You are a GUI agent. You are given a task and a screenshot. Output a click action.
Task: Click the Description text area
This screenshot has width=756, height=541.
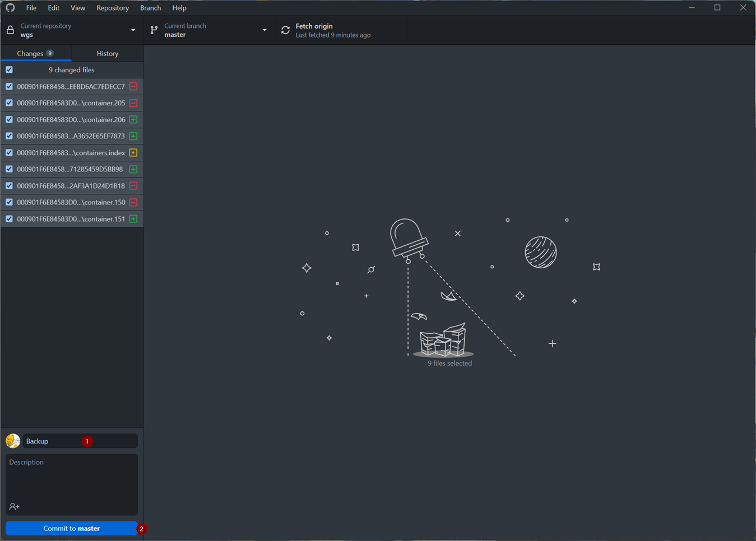72,484
